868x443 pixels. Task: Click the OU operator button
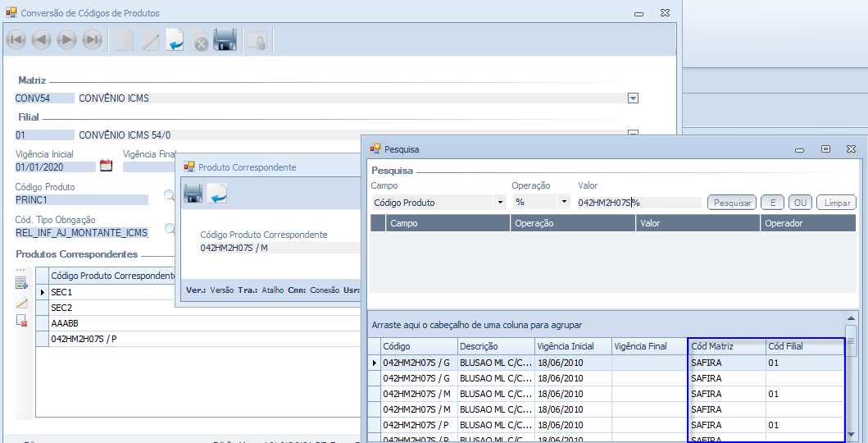click(x=799, y=203)
